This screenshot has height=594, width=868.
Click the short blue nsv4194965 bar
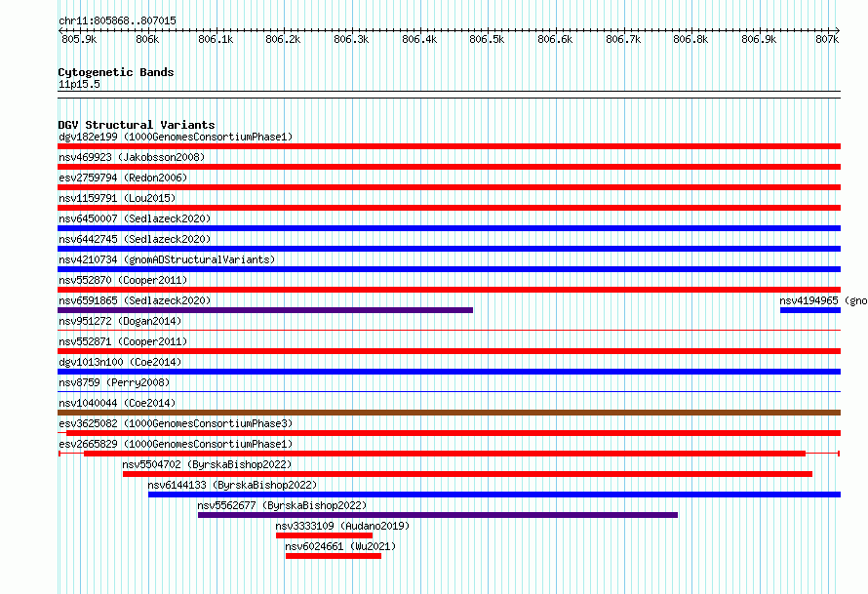[x=810, y=310]
